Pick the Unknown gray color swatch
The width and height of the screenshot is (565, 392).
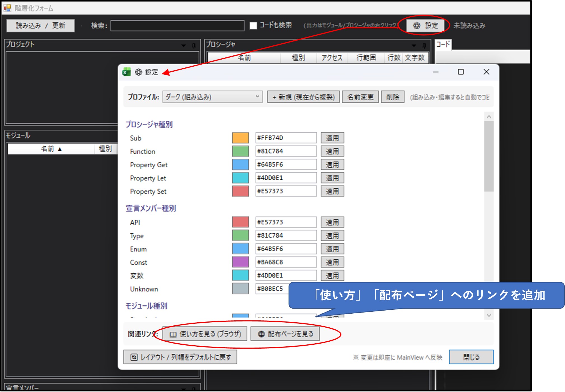[240, 289]
